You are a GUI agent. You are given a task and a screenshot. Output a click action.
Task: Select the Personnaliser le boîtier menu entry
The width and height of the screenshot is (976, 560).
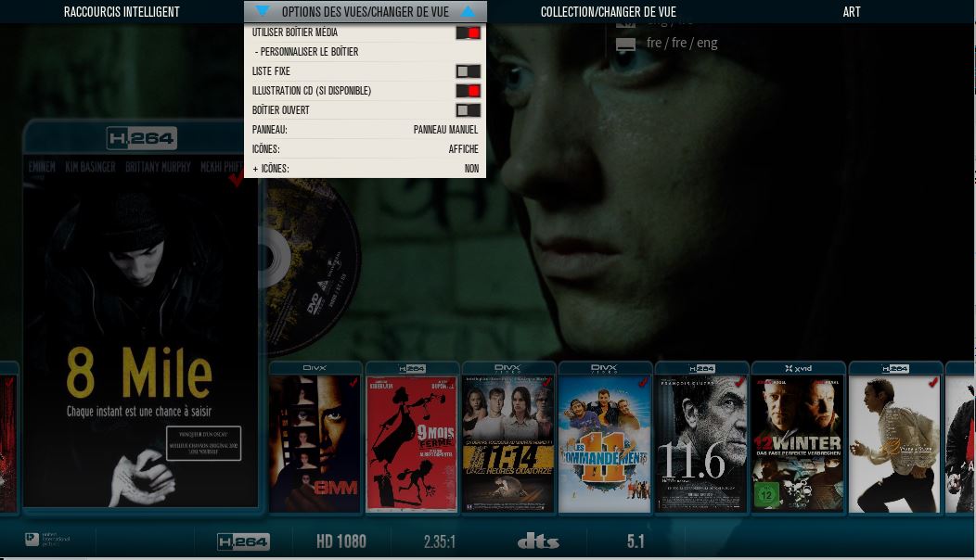click(x=306, y=52)
